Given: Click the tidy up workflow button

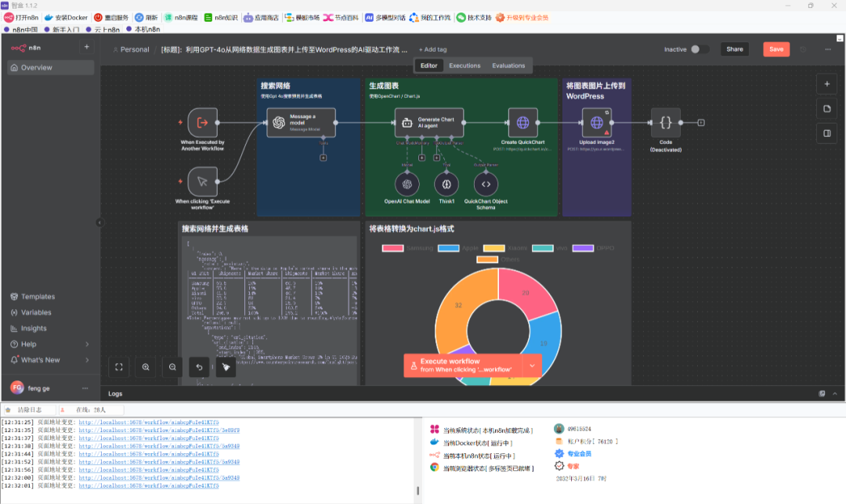Looking at the screenshot, I should tap(226, 367).
